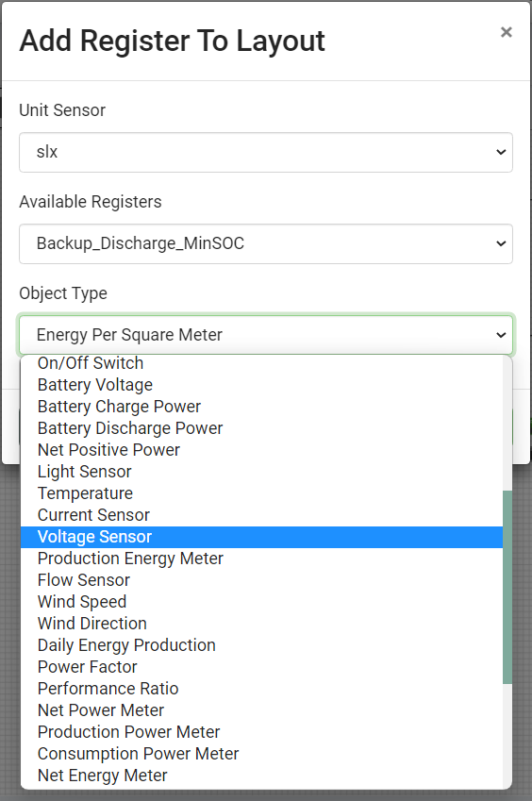Select the highlighted Voltage Sensor option
This screenshot has height=801, width=532.
pyautogui.click(x=262, y=537)
